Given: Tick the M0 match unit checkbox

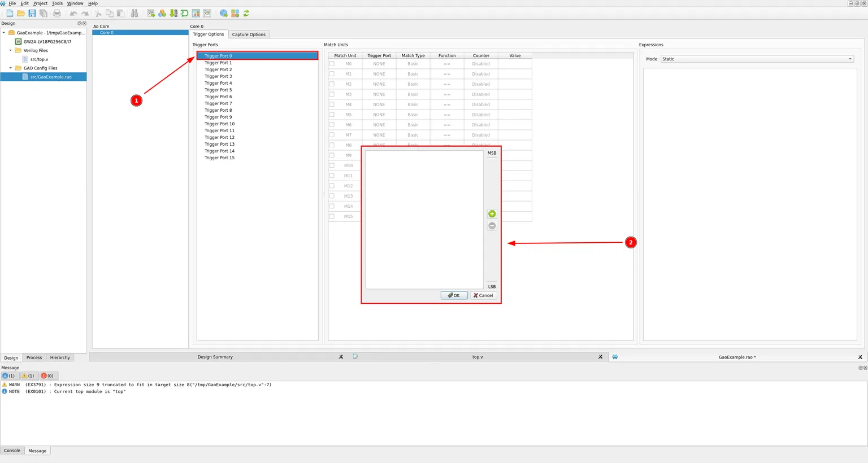Looking at the screenshot, I should [332, 64].
